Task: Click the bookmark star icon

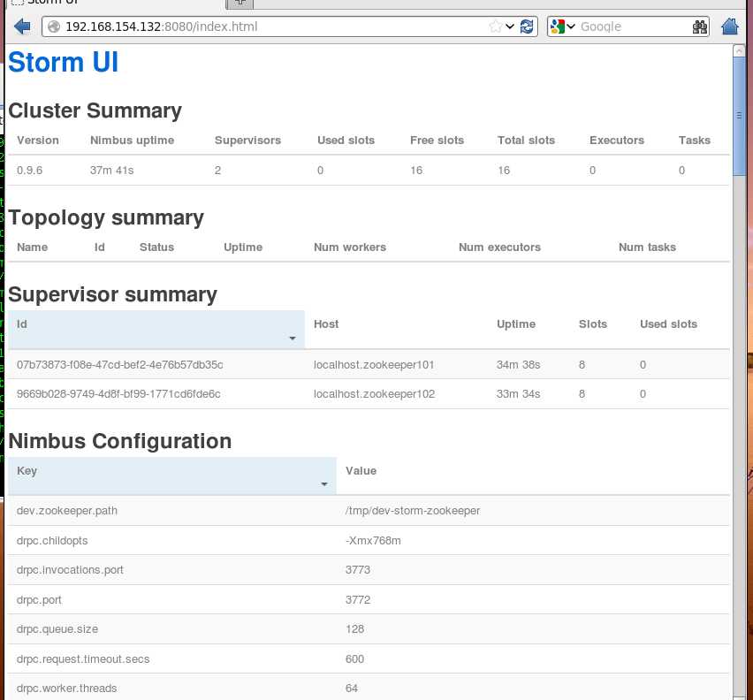Action: pos(495,27)
